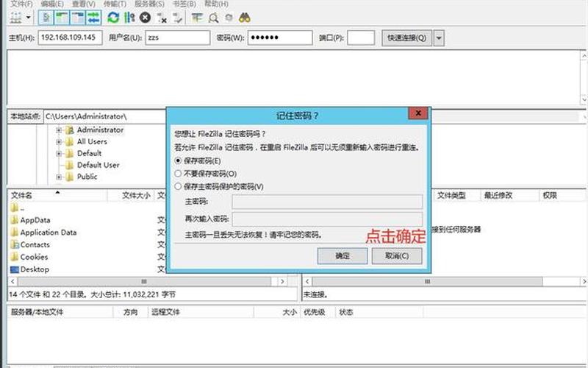Toggle remote directory tree display icon
The height and width of the screenshot is (368, 588).
(78, 17)
